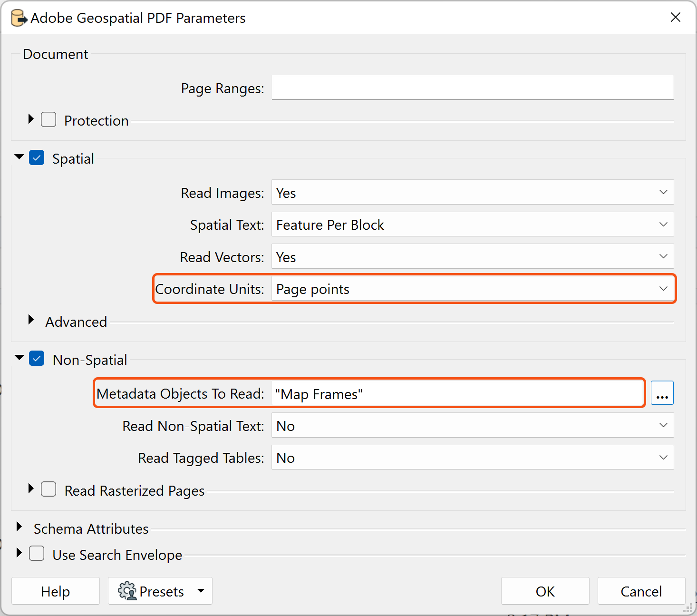
Task: Click the Presets gear icon
Action: 127,591
